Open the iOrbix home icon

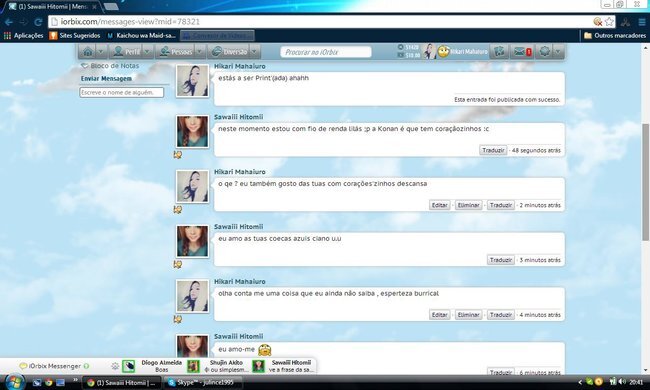(88, 52)
